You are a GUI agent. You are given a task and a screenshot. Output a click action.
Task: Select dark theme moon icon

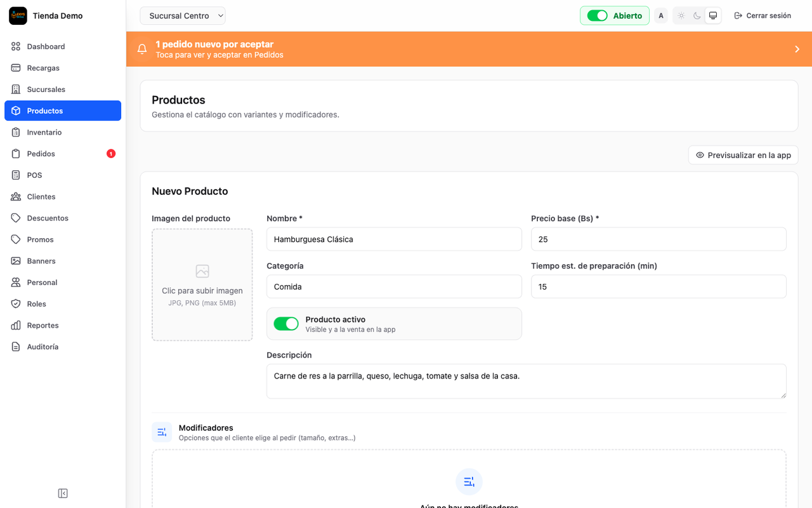pos(697,16)
